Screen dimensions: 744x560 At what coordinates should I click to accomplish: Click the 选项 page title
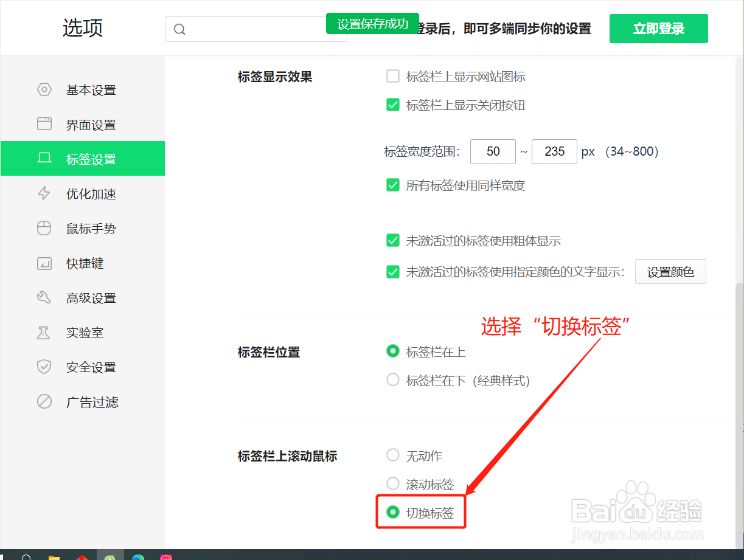tap(83, 28)
